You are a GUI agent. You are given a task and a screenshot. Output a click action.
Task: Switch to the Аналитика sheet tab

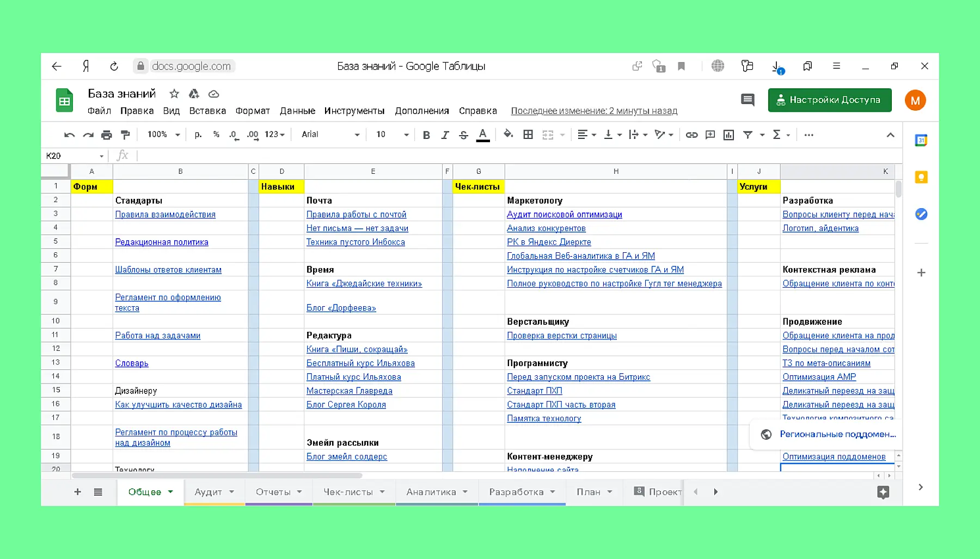[431, 492]
